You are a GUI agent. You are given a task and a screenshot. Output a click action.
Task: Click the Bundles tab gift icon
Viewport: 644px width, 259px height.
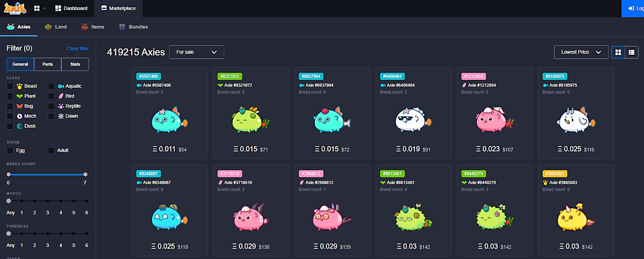point(122,27)
